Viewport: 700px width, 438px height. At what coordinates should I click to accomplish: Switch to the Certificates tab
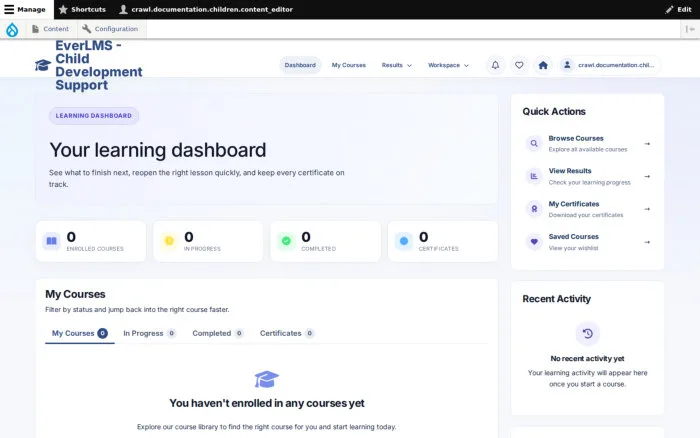click(287, 334)
